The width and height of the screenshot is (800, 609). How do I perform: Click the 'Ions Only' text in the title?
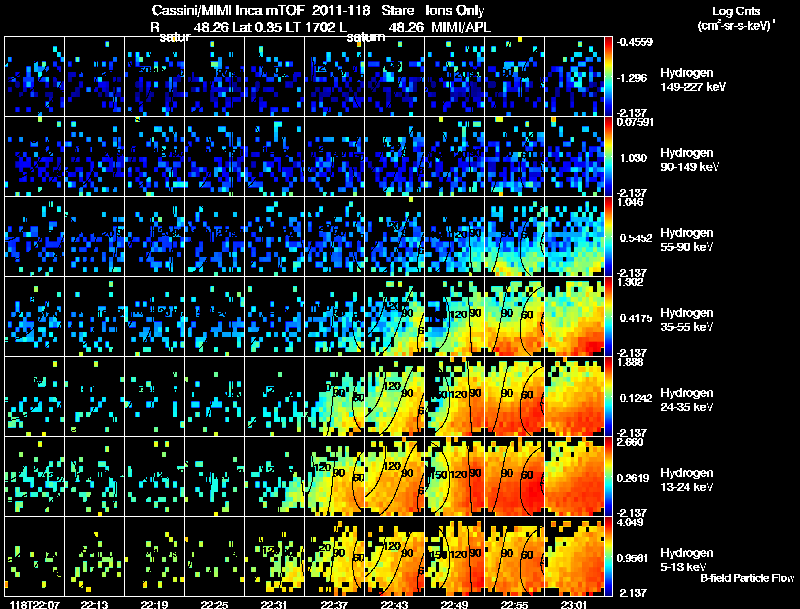click(455, 10)
